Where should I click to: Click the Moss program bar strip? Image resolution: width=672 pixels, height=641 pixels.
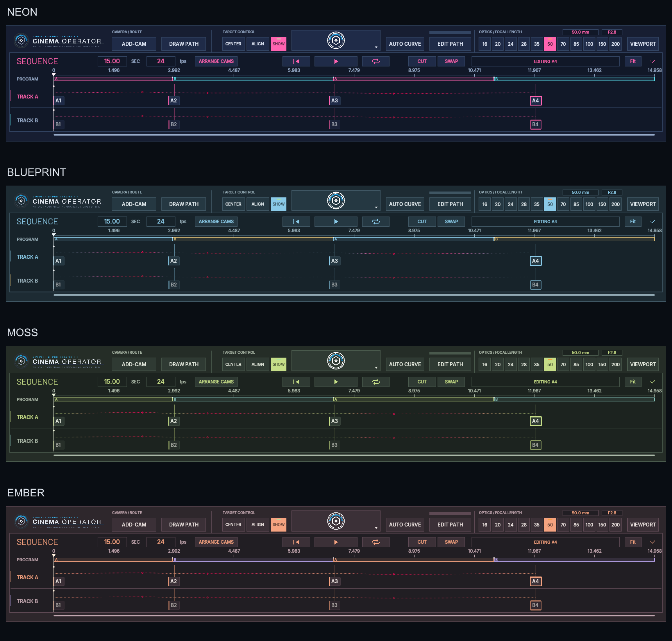pyautogui.click(x=354, y=399)
